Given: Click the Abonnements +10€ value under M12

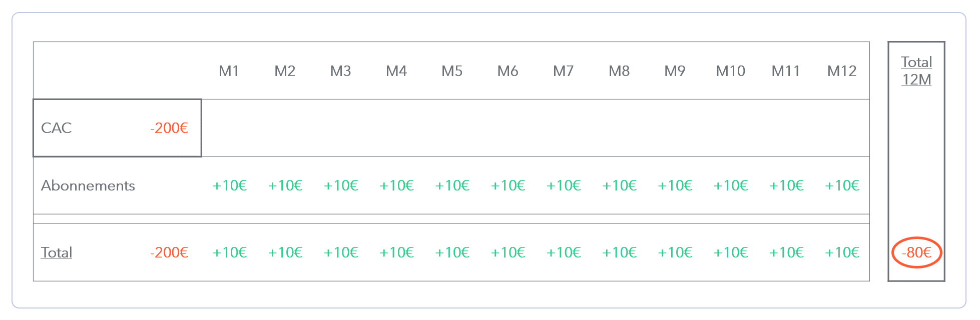Looking at the screenshot, I should [842, 185].
